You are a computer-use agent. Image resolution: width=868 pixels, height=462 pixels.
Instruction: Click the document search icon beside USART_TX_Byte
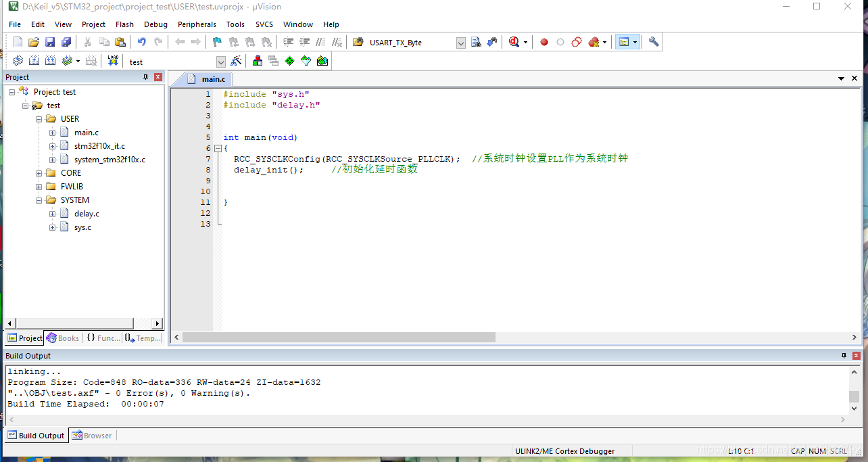476,42
